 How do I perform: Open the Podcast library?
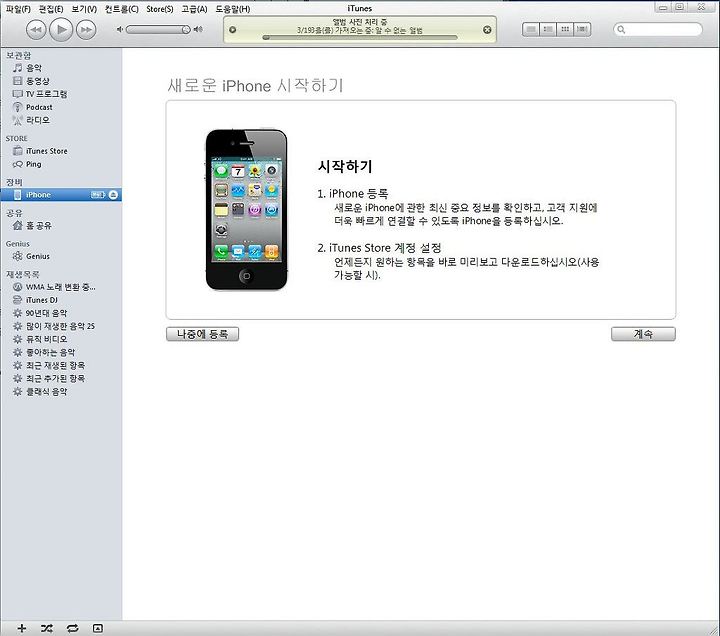39,107
